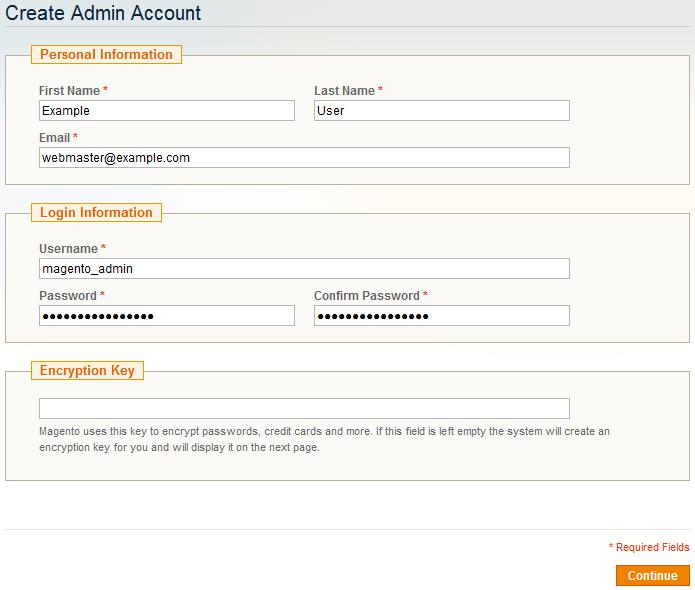Image resolution: width=695 pixels, height=590 pixels.
Task: Click the Required Fields note
Action: click(651, 548)
